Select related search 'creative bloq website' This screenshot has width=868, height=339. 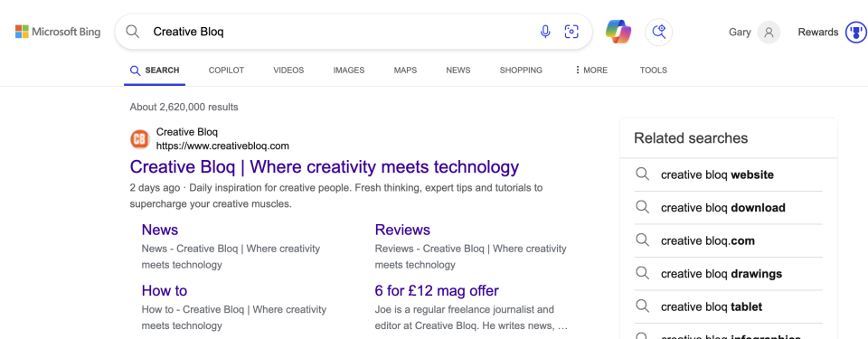click(717, 175)
